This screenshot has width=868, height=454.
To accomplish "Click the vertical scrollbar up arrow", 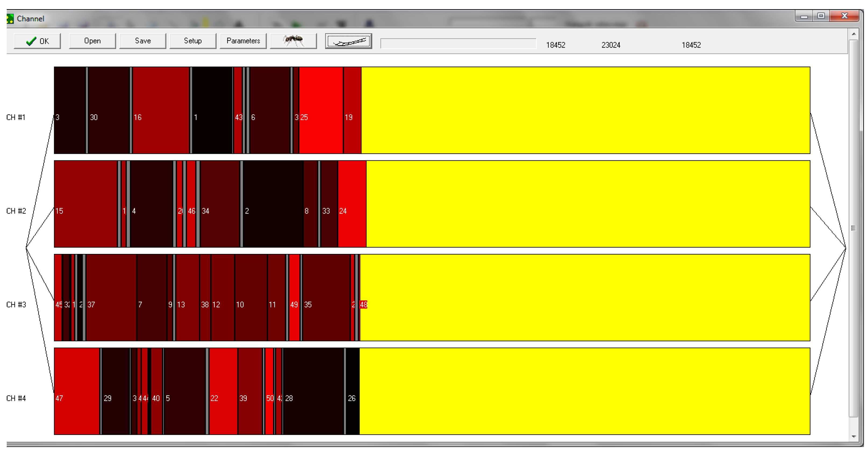I will (853, 34).
